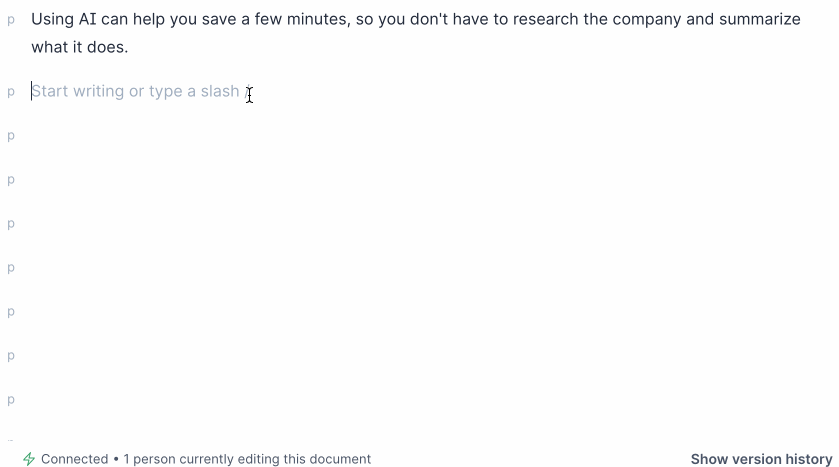The image size is (839, 467).
Task: Click the empty line beside the third p marker
Action: click(300, 136)
